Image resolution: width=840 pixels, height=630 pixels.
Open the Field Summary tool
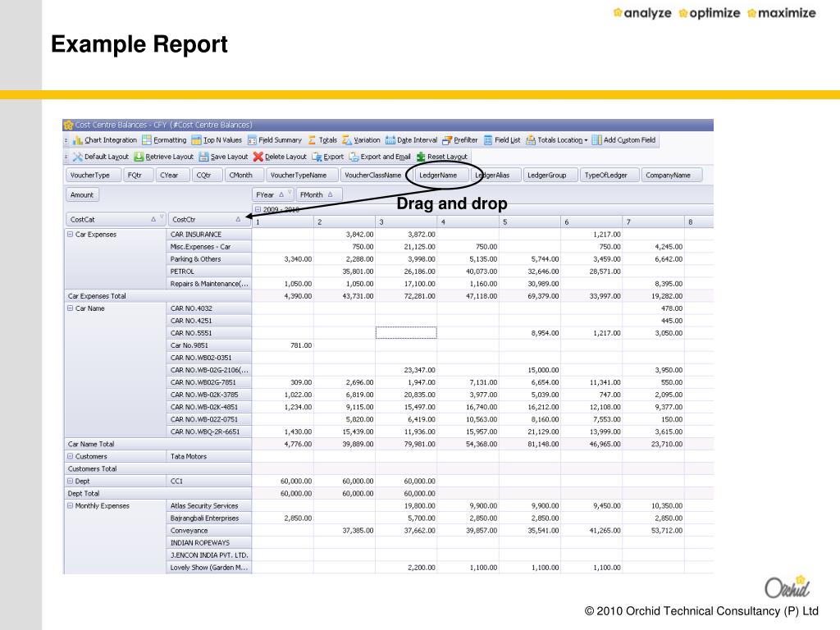tap(274, 140)
